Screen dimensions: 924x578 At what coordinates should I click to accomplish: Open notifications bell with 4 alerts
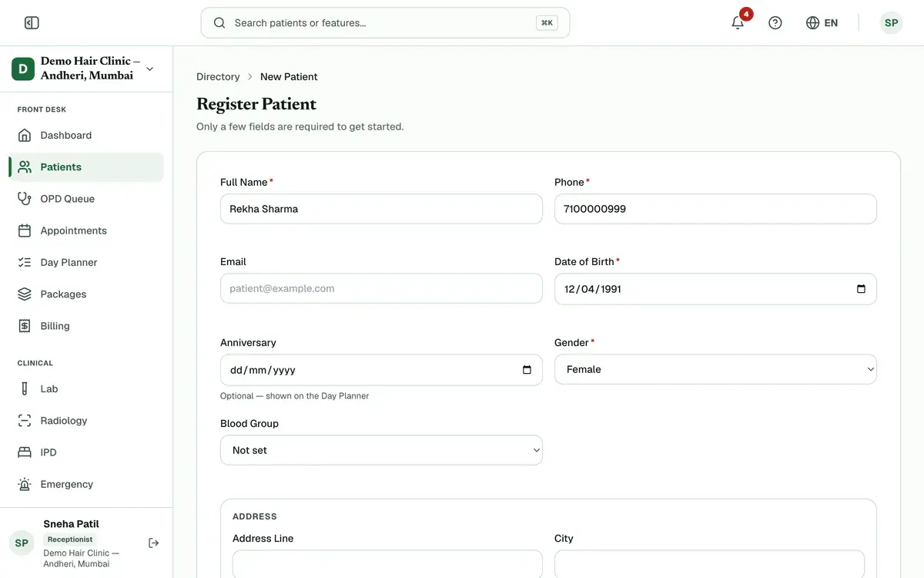(x=738, y=22)
